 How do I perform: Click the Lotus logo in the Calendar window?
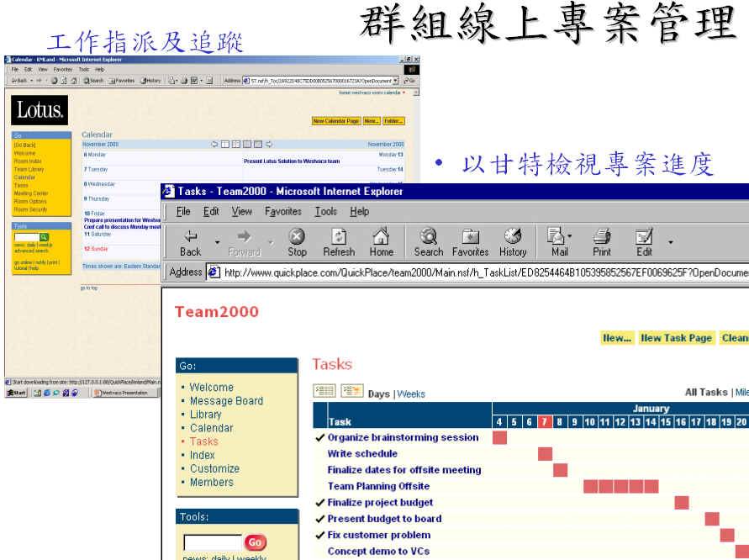point(40,110)
